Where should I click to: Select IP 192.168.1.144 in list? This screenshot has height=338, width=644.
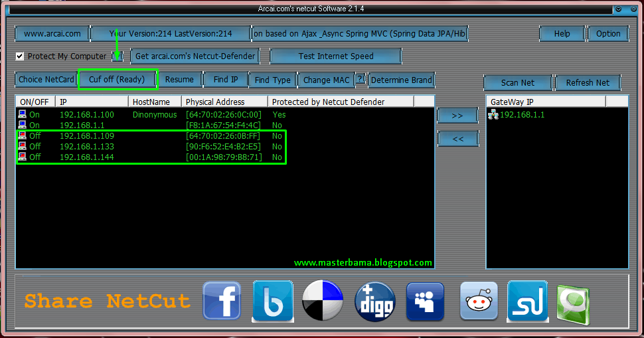pos(87,157)
